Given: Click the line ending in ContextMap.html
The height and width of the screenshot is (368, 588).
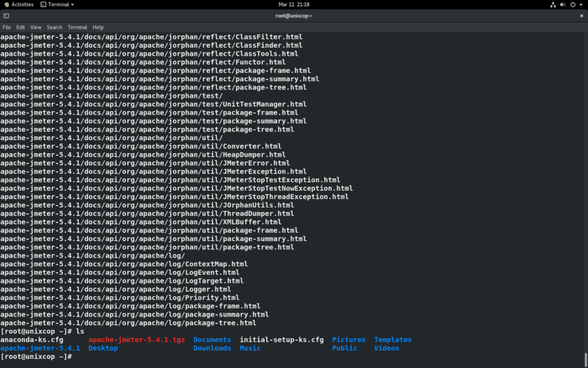Looking at the screenshot, I should pyautogui.click(x=124, y=264).
